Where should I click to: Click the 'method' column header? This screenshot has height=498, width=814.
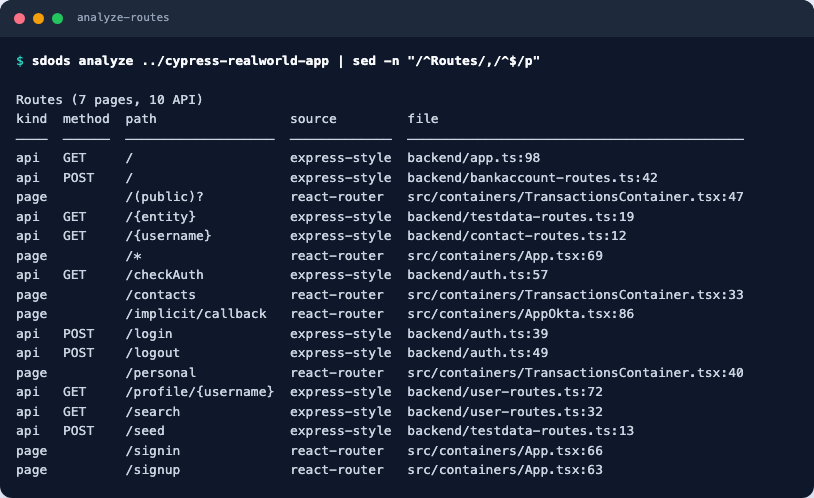pyautogui.click(x=86, y=119)
